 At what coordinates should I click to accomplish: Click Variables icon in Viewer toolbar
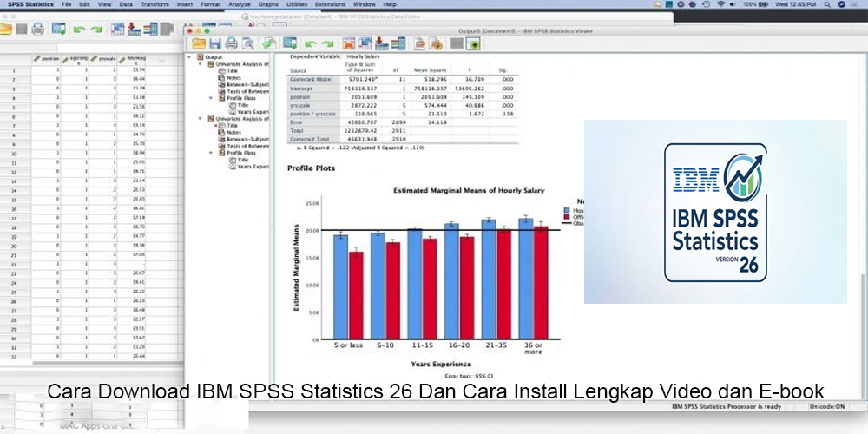[398, 43]
